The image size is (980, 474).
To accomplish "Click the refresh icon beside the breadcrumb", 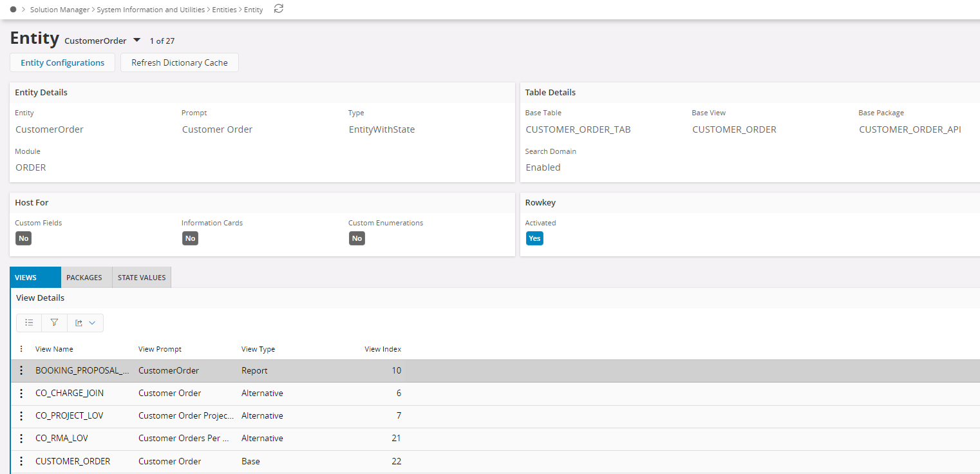I will 278,9.
